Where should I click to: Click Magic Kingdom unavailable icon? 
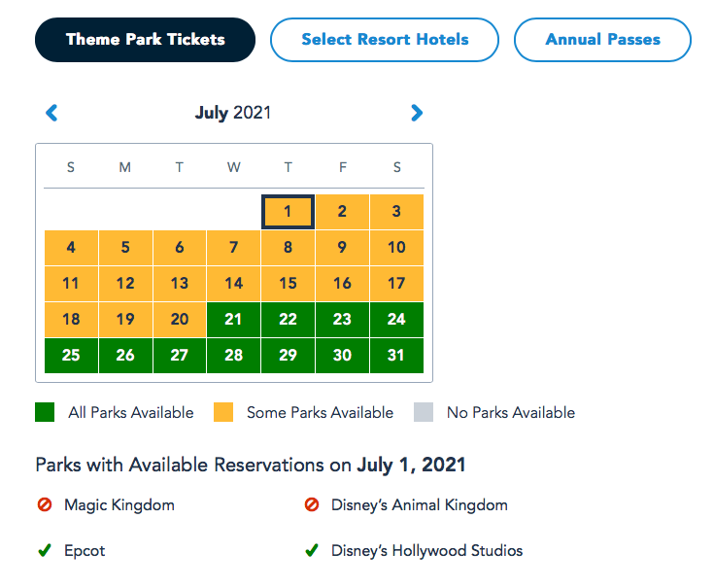(44, 505)
